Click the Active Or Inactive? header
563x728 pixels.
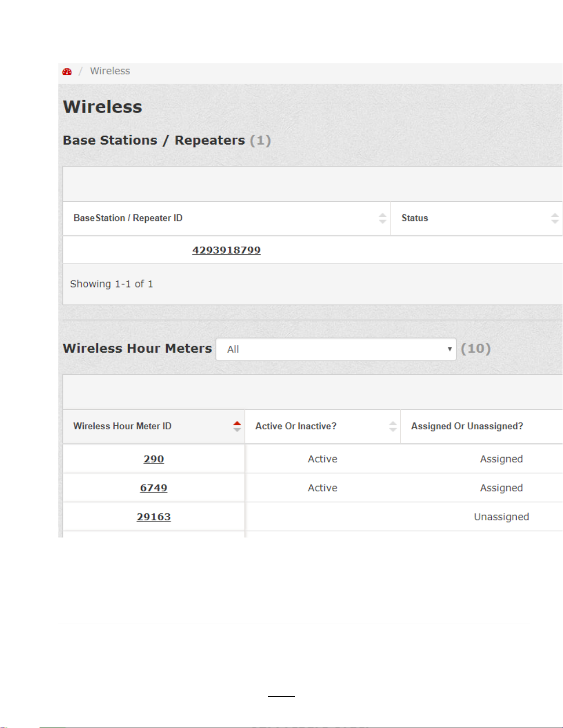pos(296,426)
